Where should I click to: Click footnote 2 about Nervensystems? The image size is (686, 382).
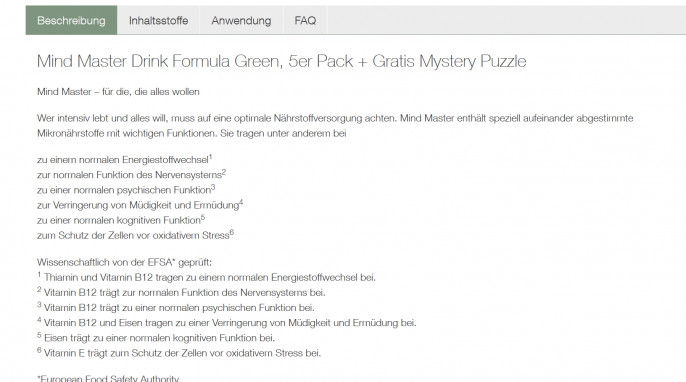click(181, 292)
